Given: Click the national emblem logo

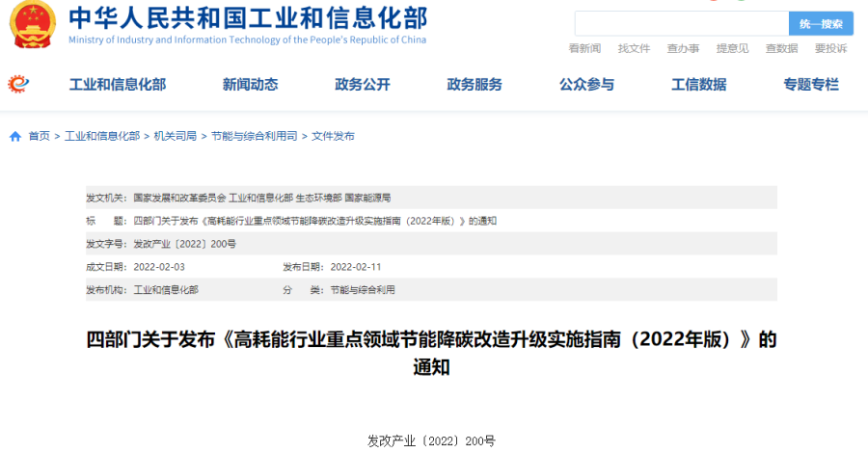Looking at the screenshot, I should [33, 24].
